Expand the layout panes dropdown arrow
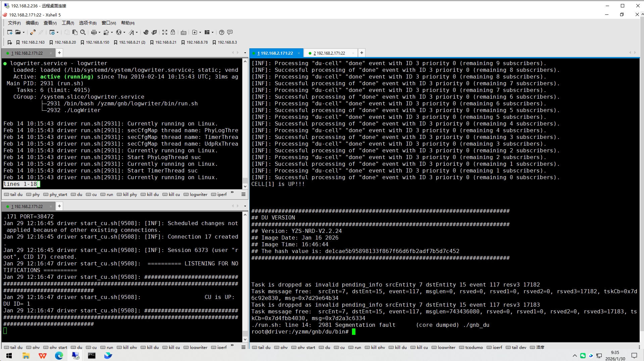The width and height of the screenshot is (644, 361). (212, 33)
